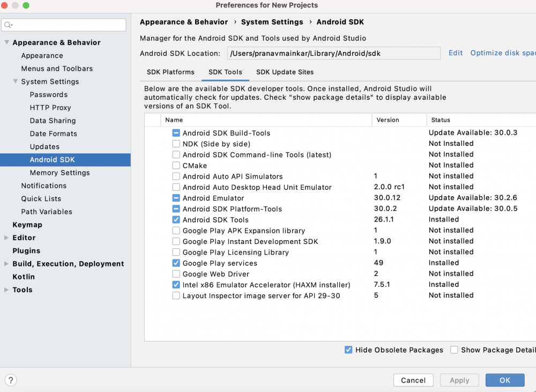536x392 pixels.
Task: Select Passwords under System Settings
Action: [49, 94]
